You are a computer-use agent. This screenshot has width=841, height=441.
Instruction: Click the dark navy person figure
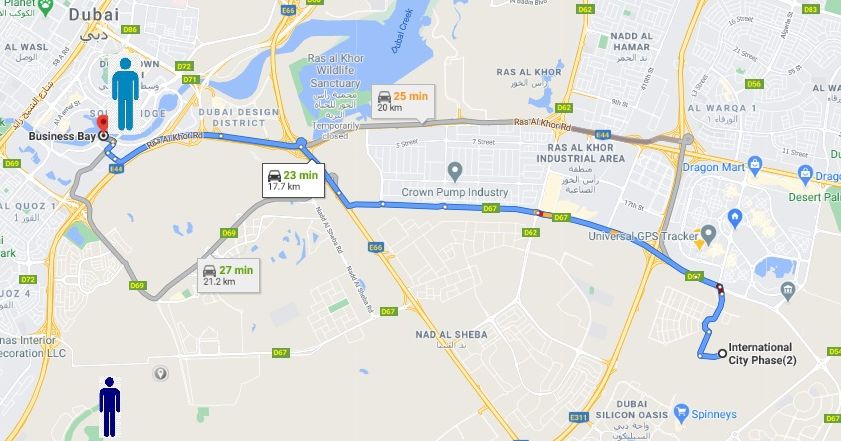tap(109, 407)
